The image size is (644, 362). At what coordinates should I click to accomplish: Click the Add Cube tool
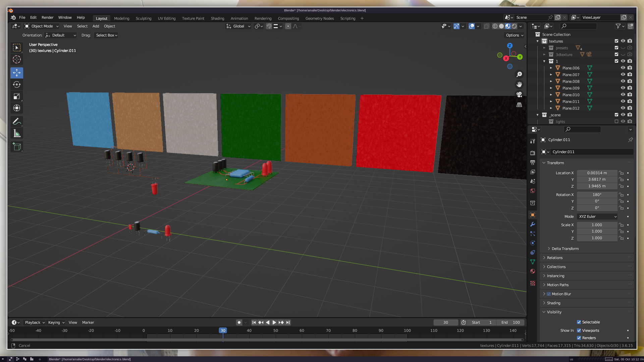[17, 146]
